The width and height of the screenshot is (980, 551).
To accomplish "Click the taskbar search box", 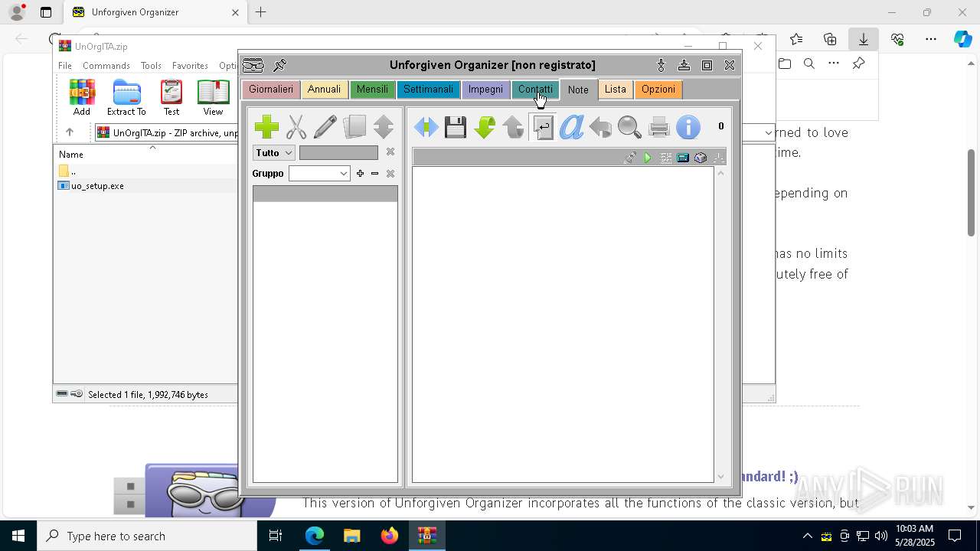I will click(147, 536).
